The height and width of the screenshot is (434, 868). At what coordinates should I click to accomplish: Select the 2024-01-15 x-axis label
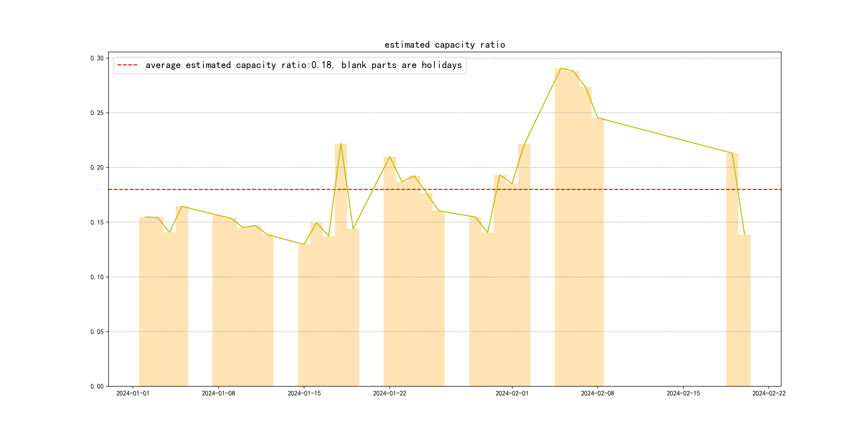pyautogui.click(x=304, y=394)
